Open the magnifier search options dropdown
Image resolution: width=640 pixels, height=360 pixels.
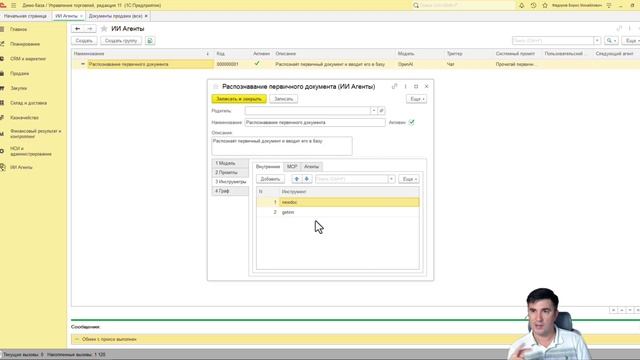pos(611,41)
